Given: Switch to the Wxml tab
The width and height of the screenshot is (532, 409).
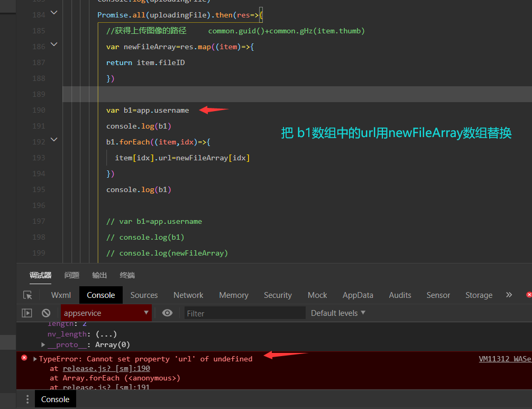Looking at the screenshot, I should (x=61, y=295).
